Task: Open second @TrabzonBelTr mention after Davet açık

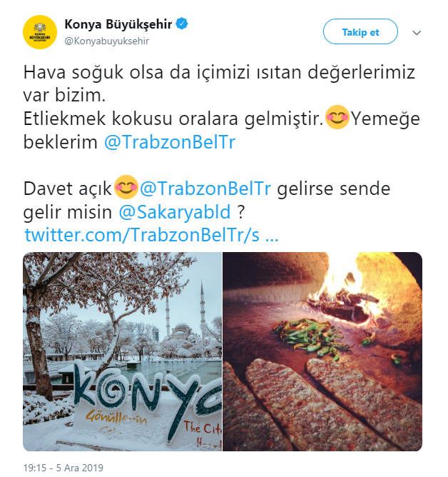Action: [x=205, y=189]
